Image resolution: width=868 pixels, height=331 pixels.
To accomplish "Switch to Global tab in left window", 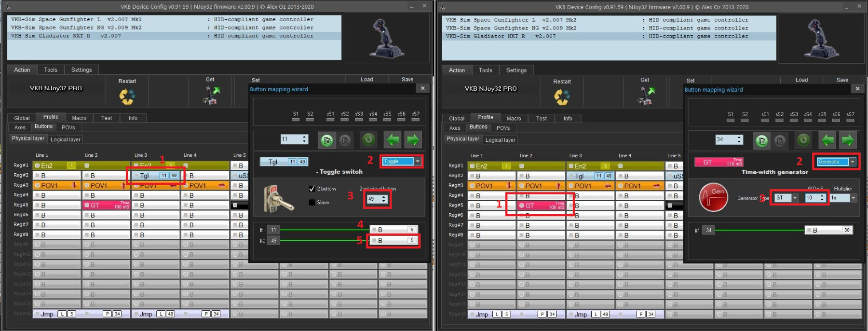I will tap(22, 118).
